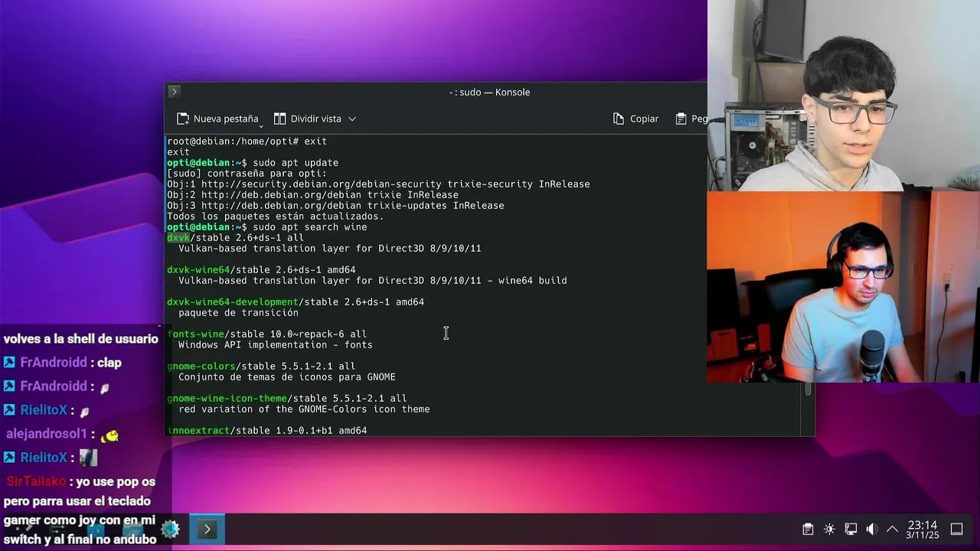Viewport: 980px width, 551px height.
Task: Click 'Conjunto de temas de iconos para GNOME'
Action: (x=287, y=377)
